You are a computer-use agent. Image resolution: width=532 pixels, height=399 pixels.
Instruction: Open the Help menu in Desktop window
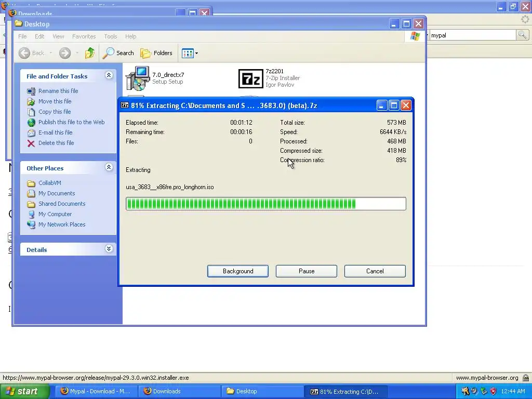point(130,36)
